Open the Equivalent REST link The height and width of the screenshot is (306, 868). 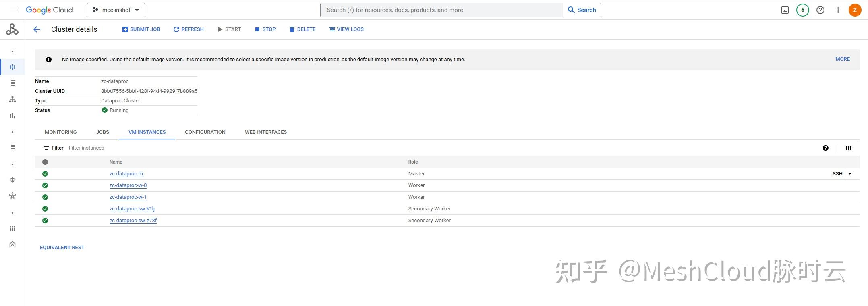pos(62,248)
